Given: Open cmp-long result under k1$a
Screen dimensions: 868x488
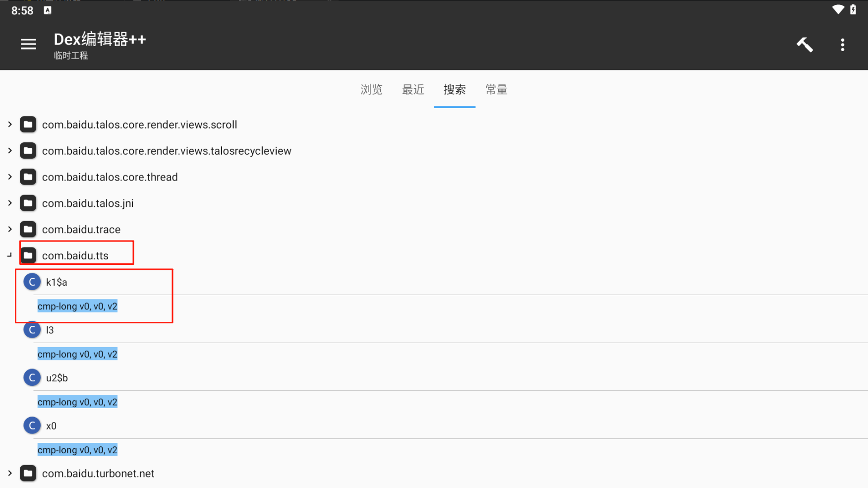Looking at the screenshot, I should 77,306.
